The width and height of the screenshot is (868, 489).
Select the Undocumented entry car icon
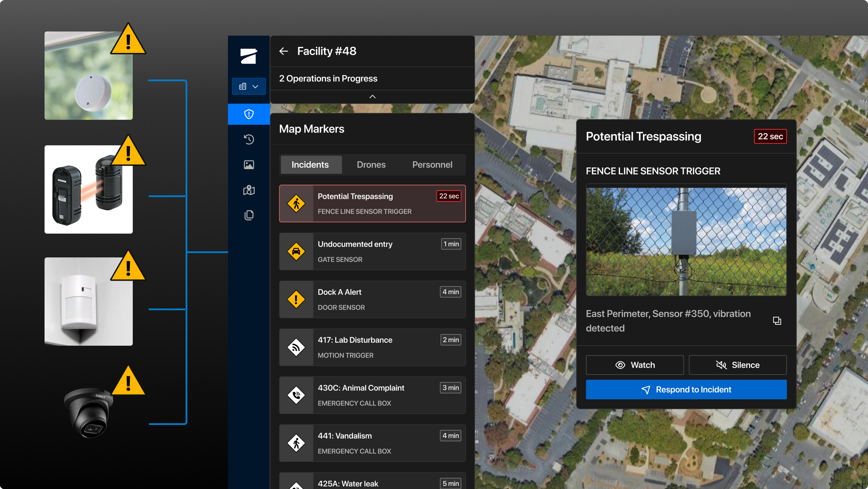[x=296, y=252]
